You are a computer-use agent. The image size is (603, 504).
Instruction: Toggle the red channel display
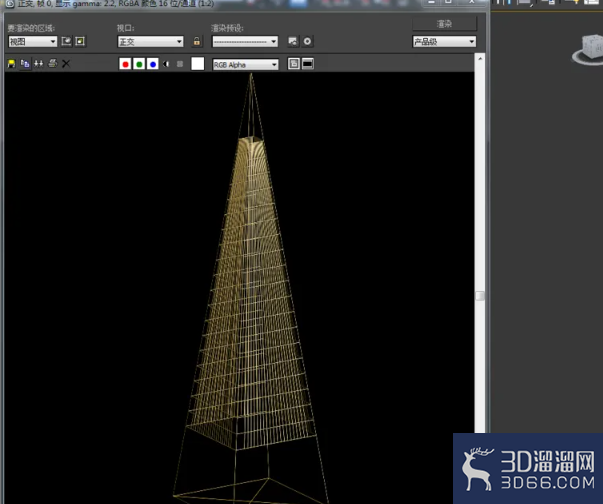coord(125,64)
